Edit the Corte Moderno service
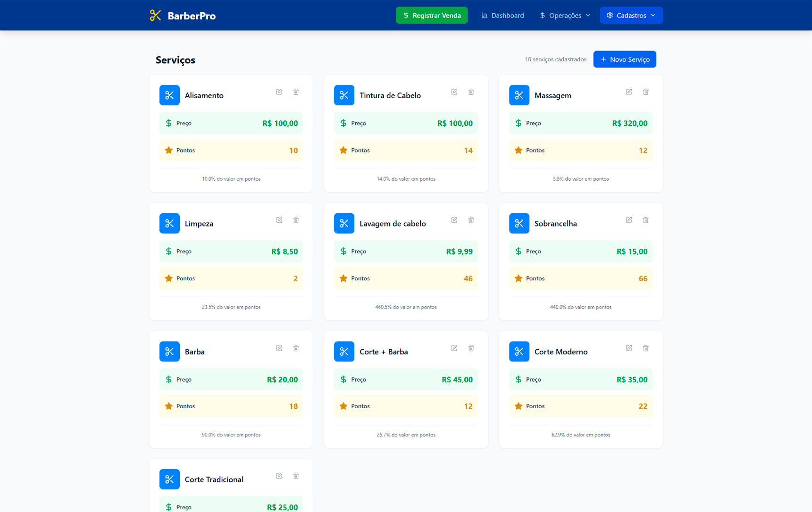Image resolution: width=812 pixels, height=512 pixels. coord(629,348)
